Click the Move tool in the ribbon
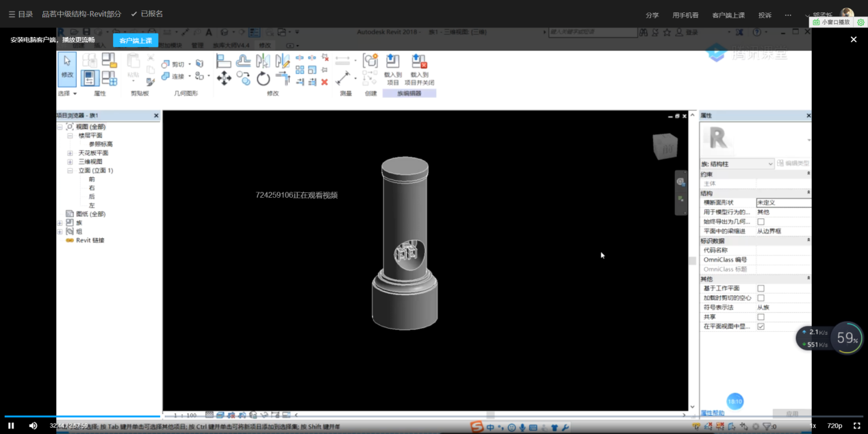The width and height of the screenshot is (868, 434). coord(224,79)
